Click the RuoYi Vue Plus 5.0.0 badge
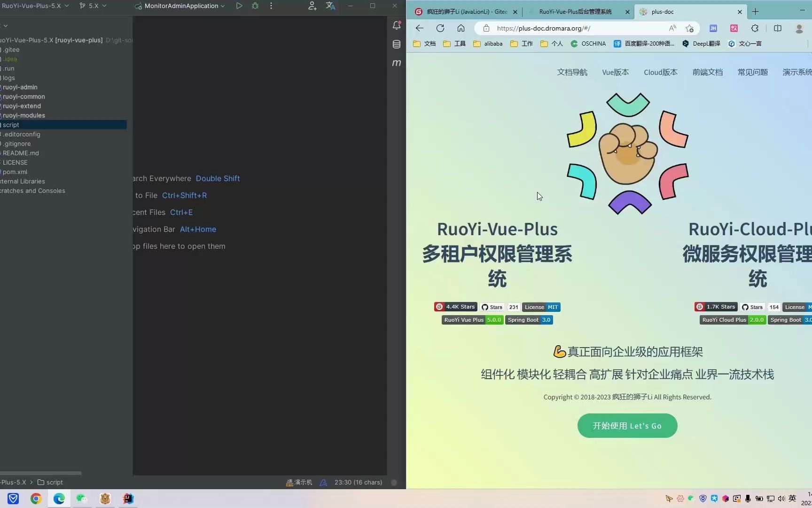The width and height of the screenshot is (812, 508). (472, 320)
